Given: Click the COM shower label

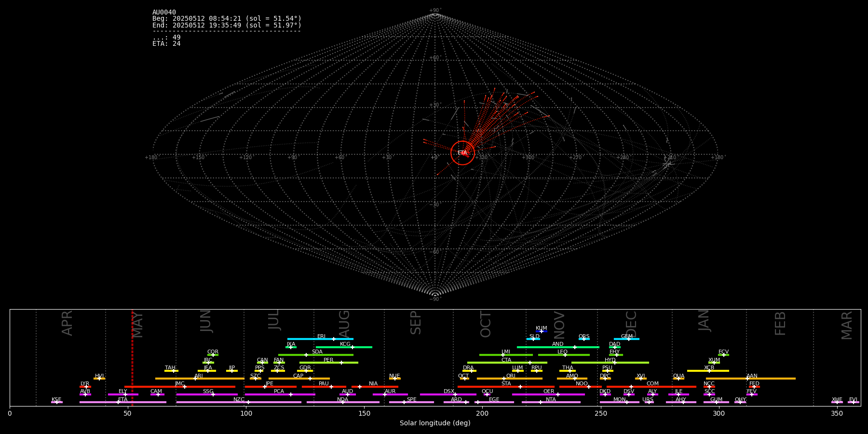Looking at the screenshot, I should 653,384.
